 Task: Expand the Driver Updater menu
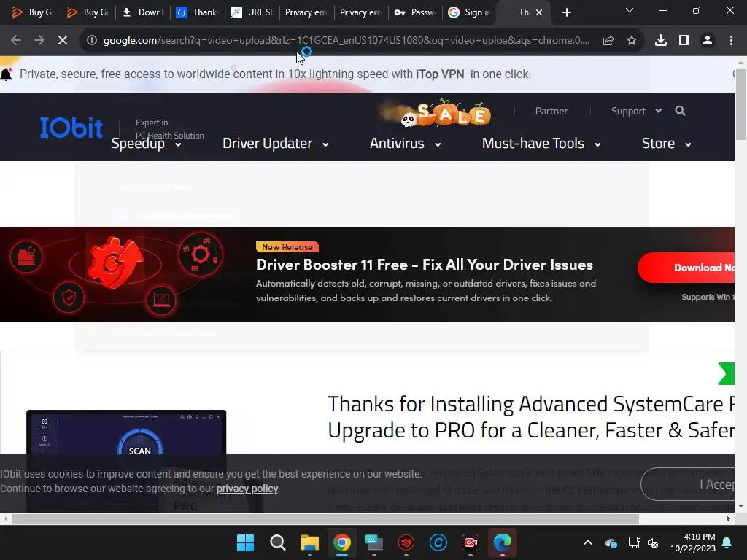pyautogui.click(x=275, y=144)
